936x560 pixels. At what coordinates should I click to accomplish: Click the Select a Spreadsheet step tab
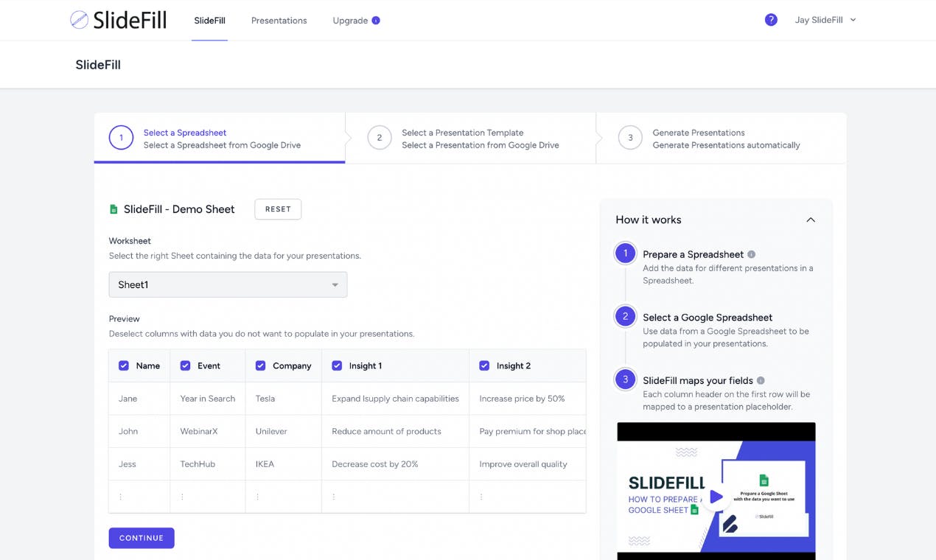(220, 138)
